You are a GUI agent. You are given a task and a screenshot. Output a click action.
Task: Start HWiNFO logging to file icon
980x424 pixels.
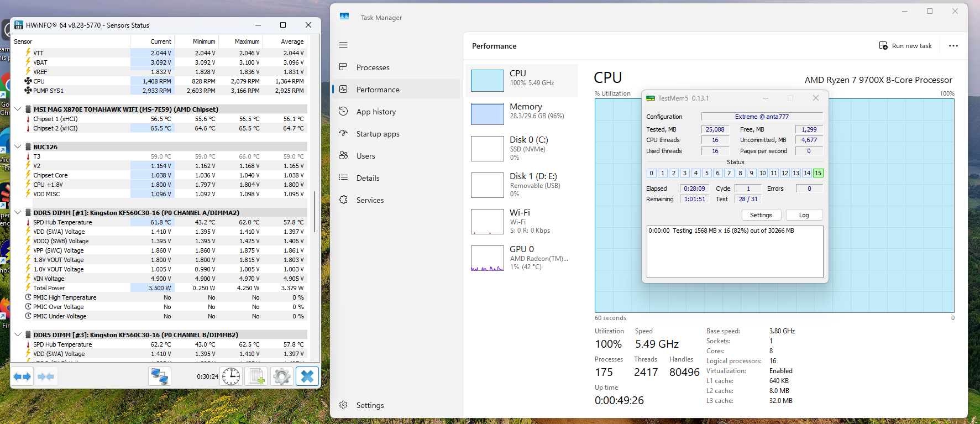click(x=256, y=376)
